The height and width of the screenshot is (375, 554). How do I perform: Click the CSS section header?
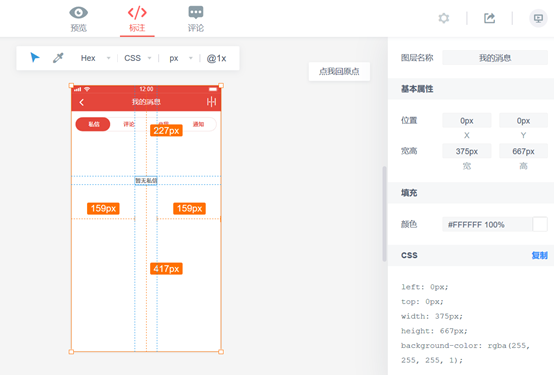pyautogui.click(x=471, y=255)
